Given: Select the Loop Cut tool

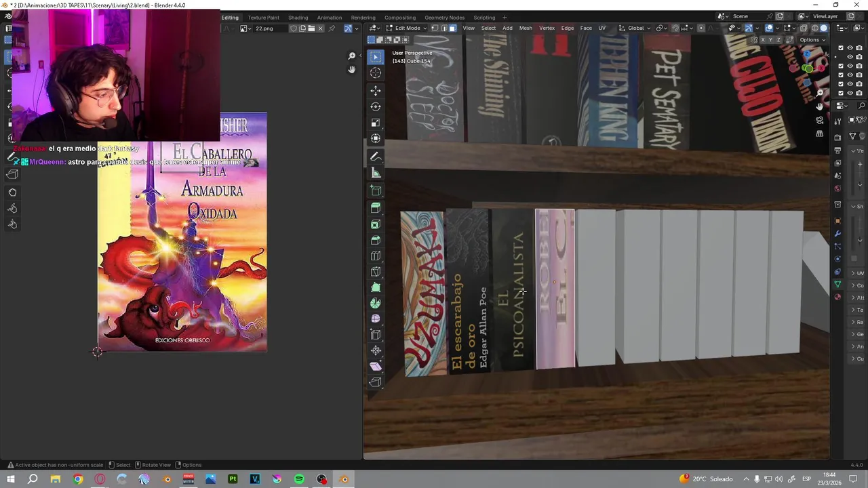Looking at the screenshot, I should (x=376, y=256).
